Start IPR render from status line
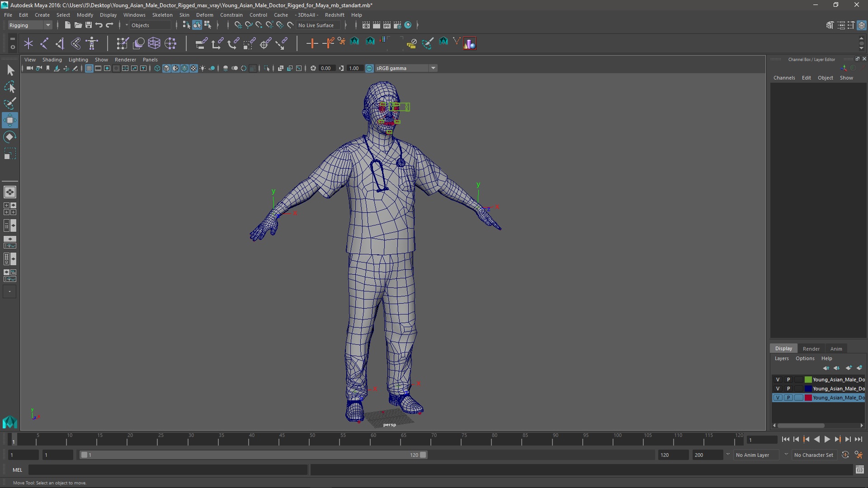Screen dimensions: 868x488 pyautogui.click(x=387, y=25)
